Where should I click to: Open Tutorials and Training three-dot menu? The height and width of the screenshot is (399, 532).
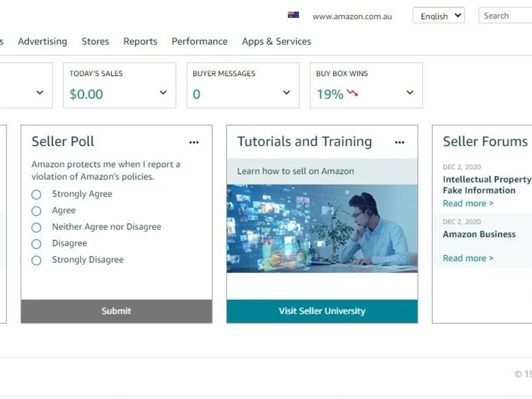click(x=400, y=143)
